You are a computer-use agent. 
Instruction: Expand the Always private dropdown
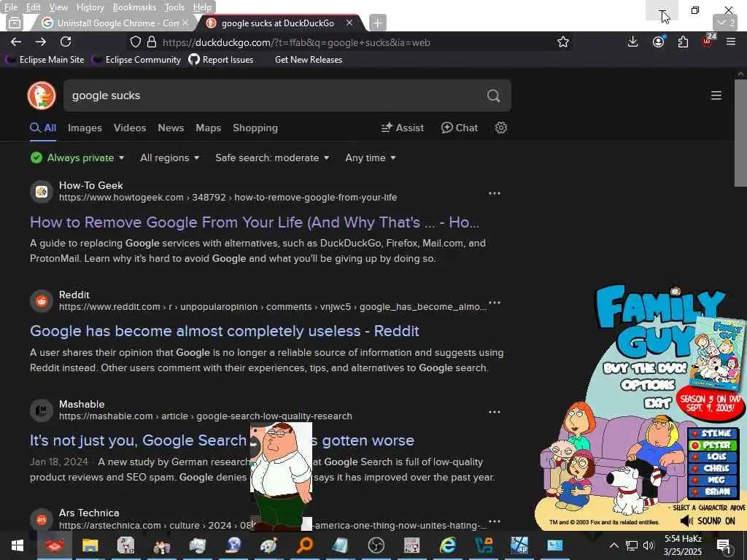[x=77, y=157]
